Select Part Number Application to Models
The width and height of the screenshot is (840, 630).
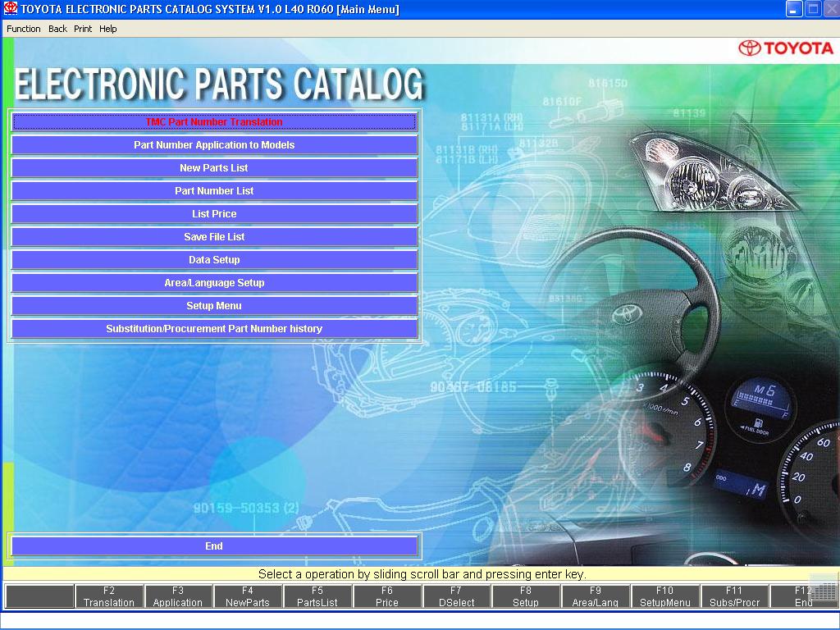pos(214,145)
